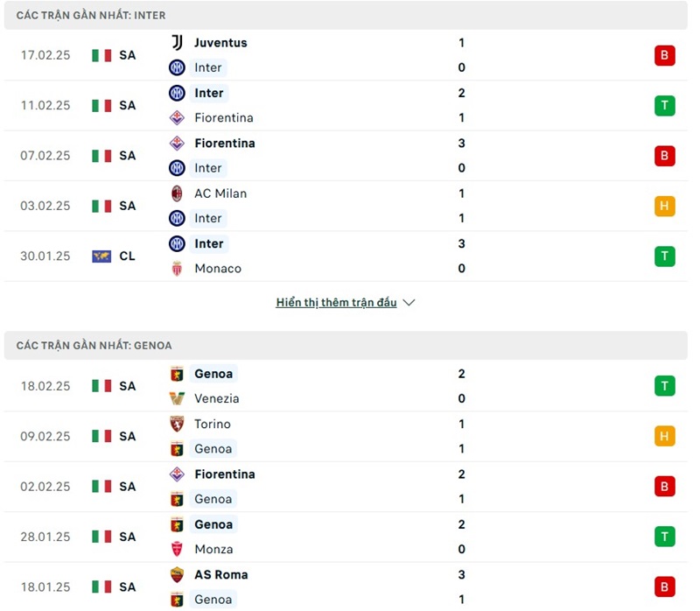Click the Venezia club logo
The width and height of the screenshot is (700, 611).
click(178, 398)
